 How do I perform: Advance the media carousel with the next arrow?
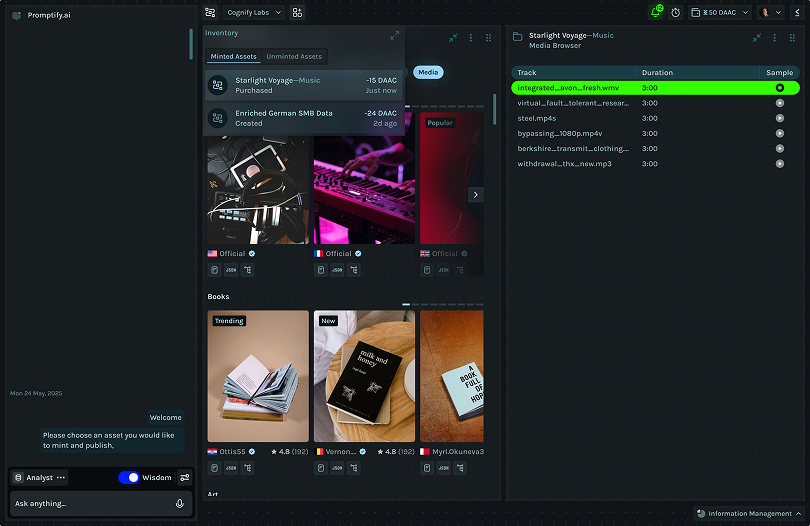tap(476, 195)
